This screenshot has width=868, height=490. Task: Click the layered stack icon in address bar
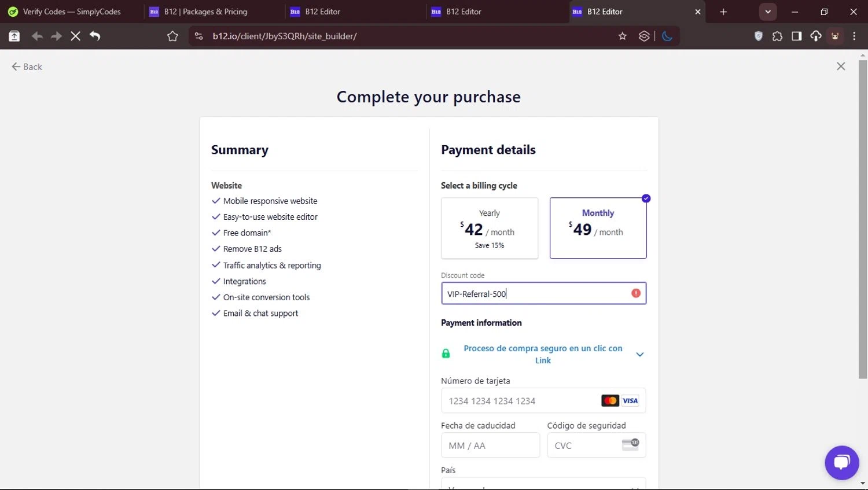[644, 36]
